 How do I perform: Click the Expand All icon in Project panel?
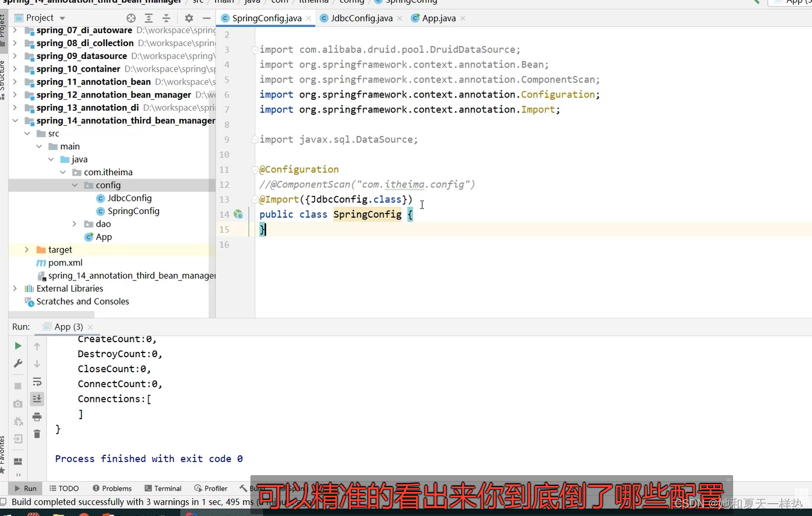tap(149, 18)
